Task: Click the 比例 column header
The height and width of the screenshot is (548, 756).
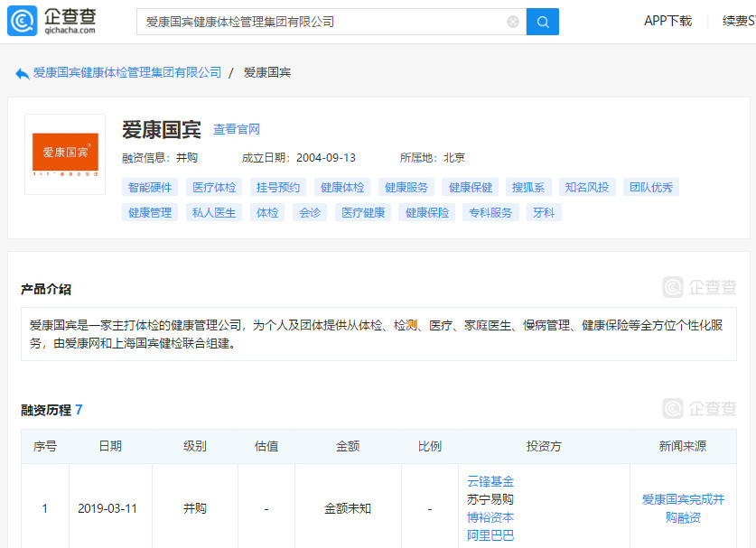Action: point(430,446)
